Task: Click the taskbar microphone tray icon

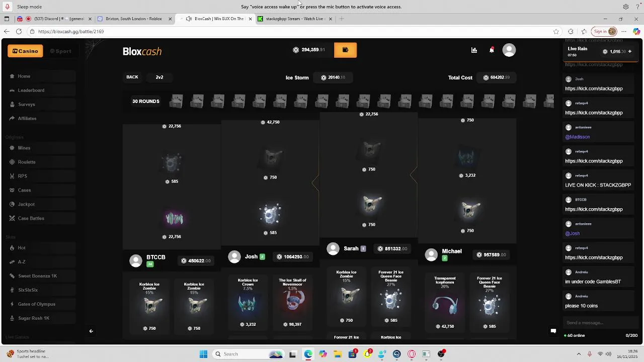Action: tap(590, 354)
